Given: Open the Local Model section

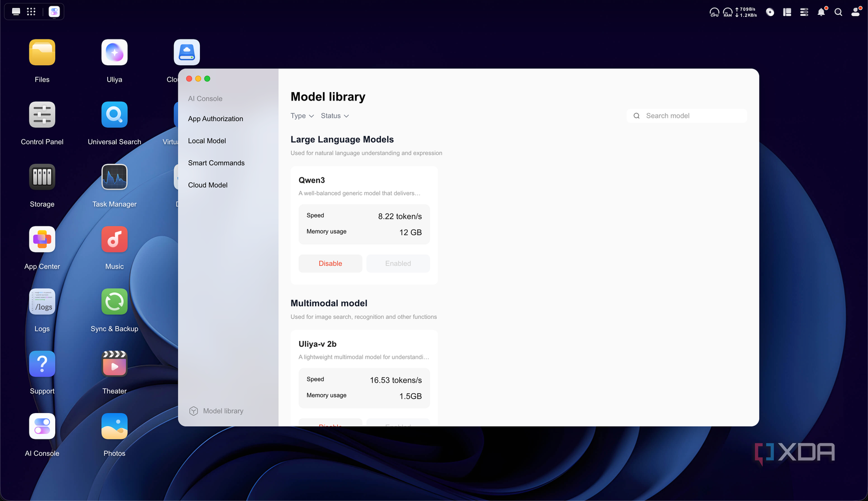Looking at the screenshot, I should click(207, 141).
